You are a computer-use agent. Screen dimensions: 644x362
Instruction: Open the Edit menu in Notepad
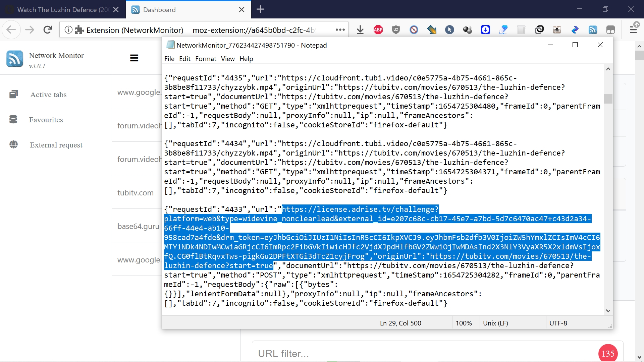[x=184, y=59]
